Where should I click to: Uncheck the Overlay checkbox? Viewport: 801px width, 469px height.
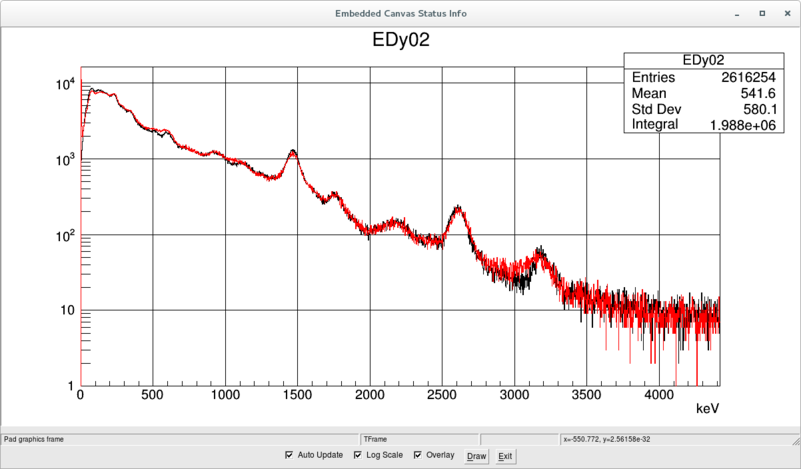[418, 455]
